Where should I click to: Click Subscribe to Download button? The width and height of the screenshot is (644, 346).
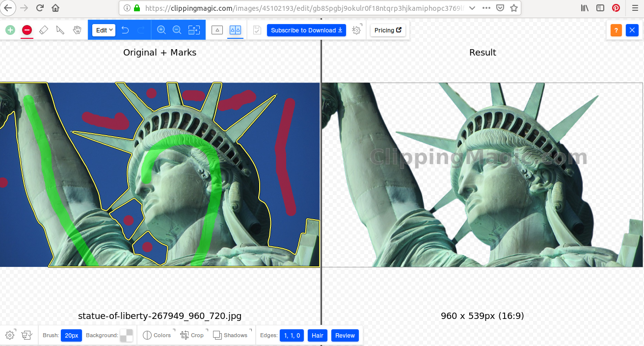pyautogui.click(x=306, y=30)
